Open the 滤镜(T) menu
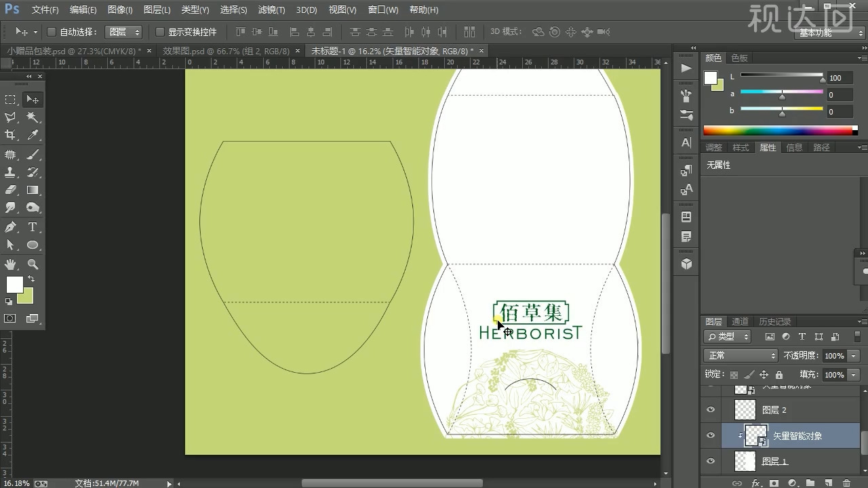The image size is (868, 488). pyautogui.click(x=271, y=10)
